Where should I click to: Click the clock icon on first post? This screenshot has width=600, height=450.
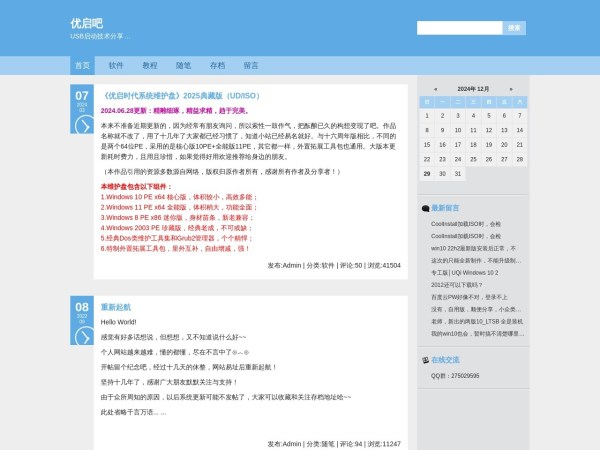coord(82,125)
